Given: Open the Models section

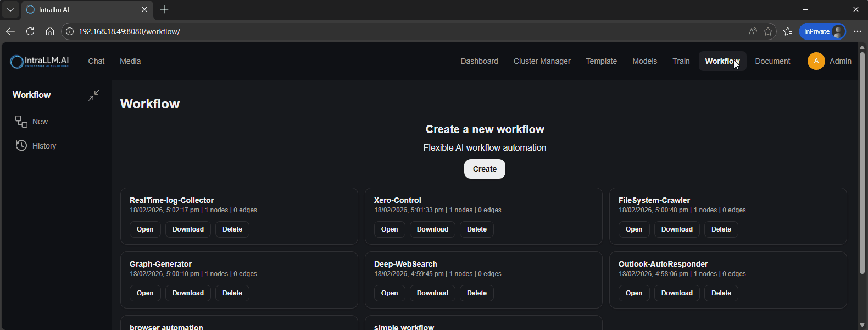Looking at the screenshot, I should tap(644, 61).
